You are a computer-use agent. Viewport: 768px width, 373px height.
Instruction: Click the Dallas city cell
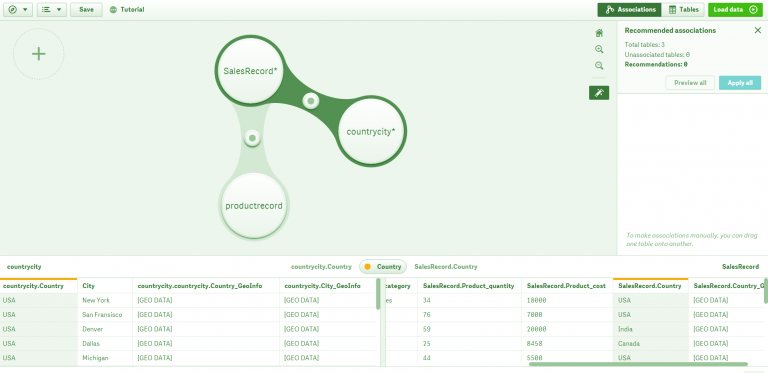[x=105, y=344]
